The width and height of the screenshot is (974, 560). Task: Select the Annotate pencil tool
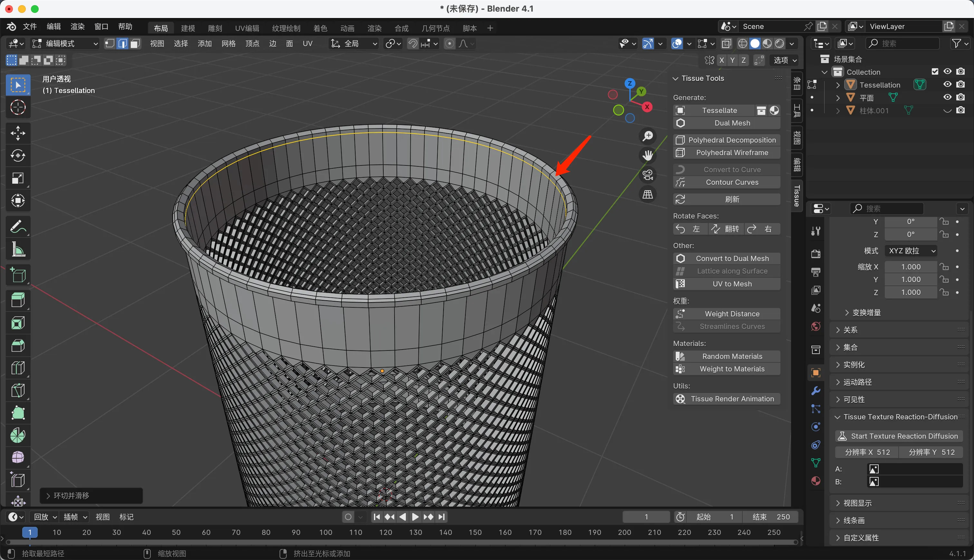tap(18, 227)
